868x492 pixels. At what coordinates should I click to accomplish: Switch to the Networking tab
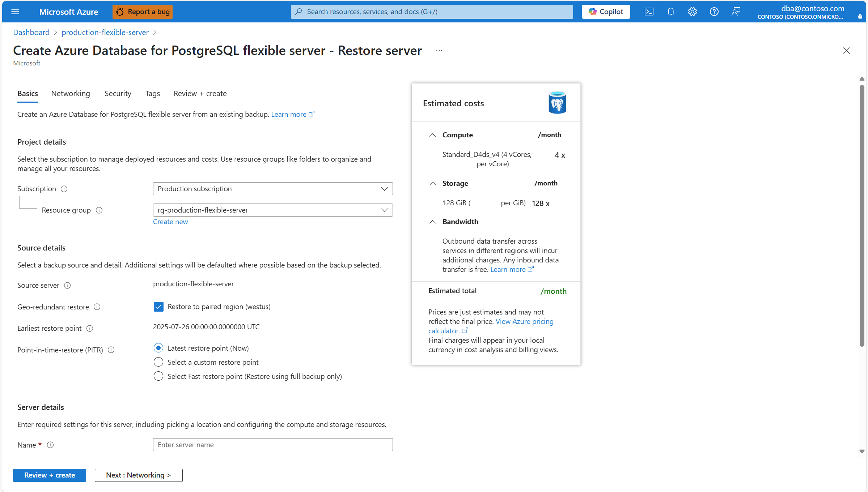coord(71,94)
